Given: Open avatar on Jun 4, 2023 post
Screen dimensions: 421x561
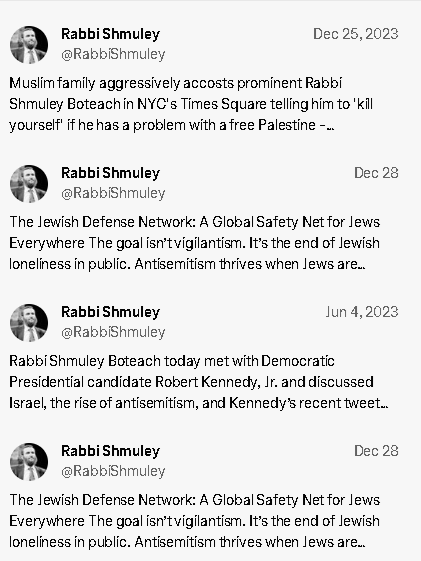Looking at the screenshot, I should click(29, 322).
